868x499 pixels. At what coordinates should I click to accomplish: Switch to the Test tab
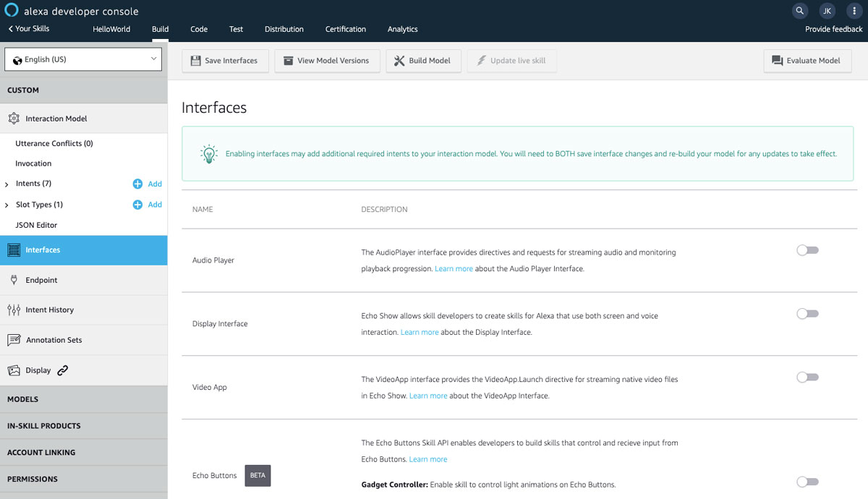click(236, 29)
